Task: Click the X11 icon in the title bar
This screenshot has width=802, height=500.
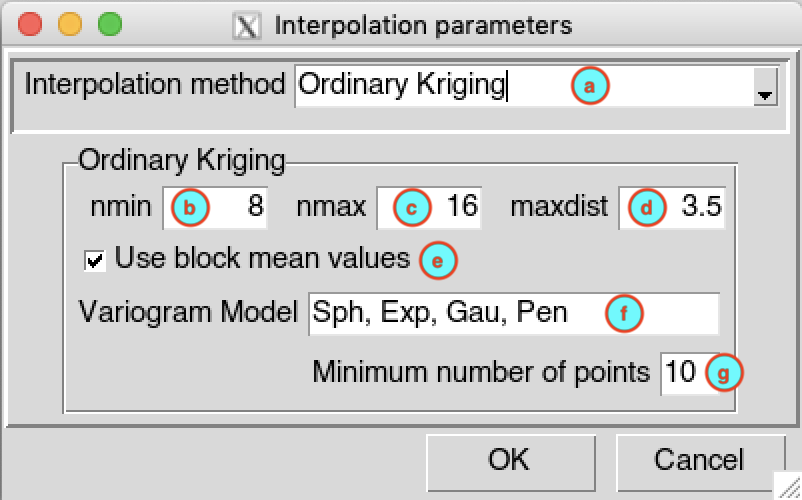Action: click(247, 26)
